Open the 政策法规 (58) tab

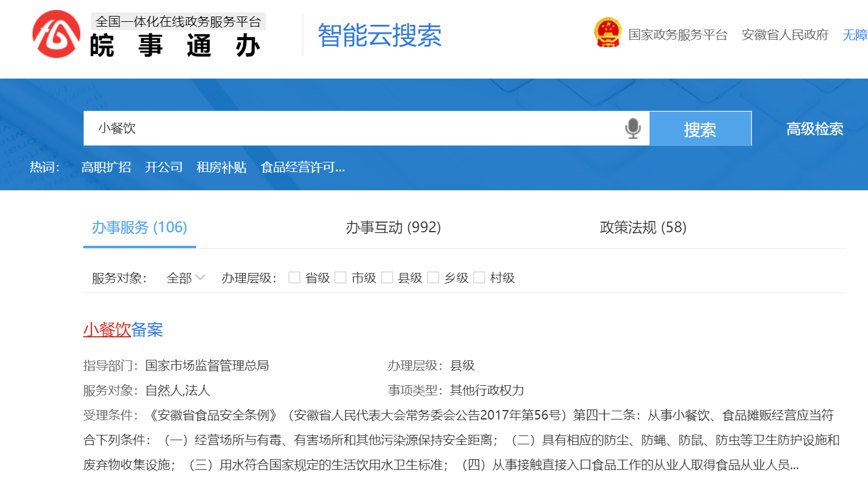pos(643,227)
